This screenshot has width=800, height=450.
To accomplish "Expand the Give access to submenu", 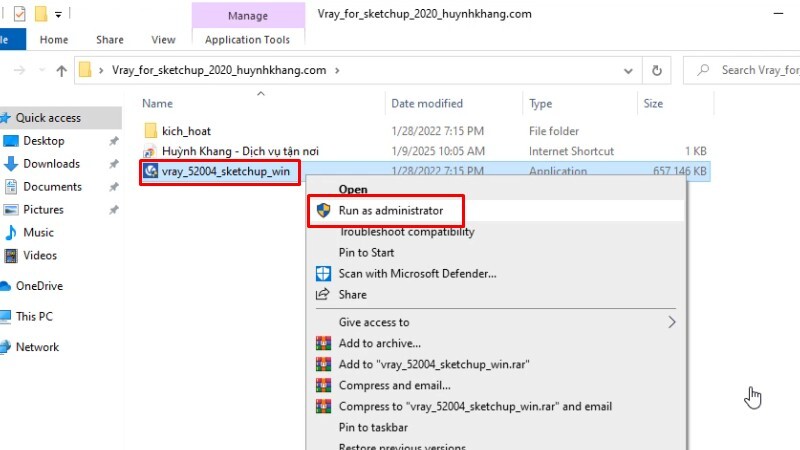I will tap(496, 322).
